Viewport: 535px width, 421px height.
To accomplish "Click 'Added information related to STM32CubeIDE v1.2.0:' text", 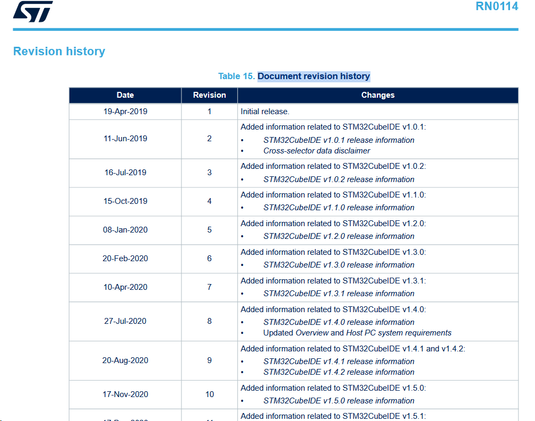I will point(333,223).
